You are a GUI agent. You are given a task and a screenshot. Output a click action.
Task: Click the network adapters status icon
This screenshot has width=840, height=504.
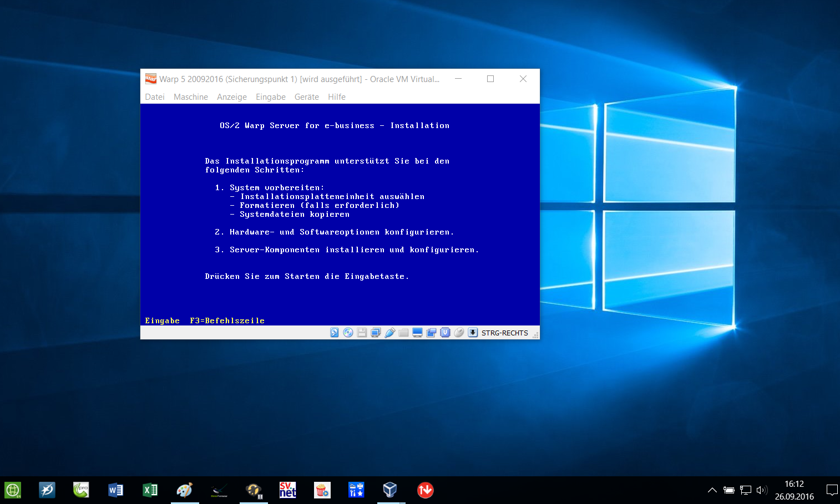click(x=376, y=333)
